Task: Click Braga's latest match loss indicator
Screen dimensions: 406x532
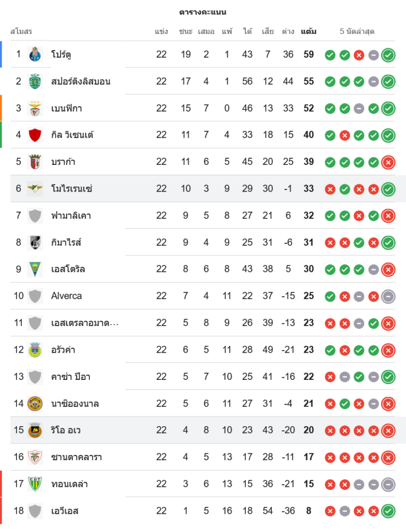Action: (x=388, y=162)
